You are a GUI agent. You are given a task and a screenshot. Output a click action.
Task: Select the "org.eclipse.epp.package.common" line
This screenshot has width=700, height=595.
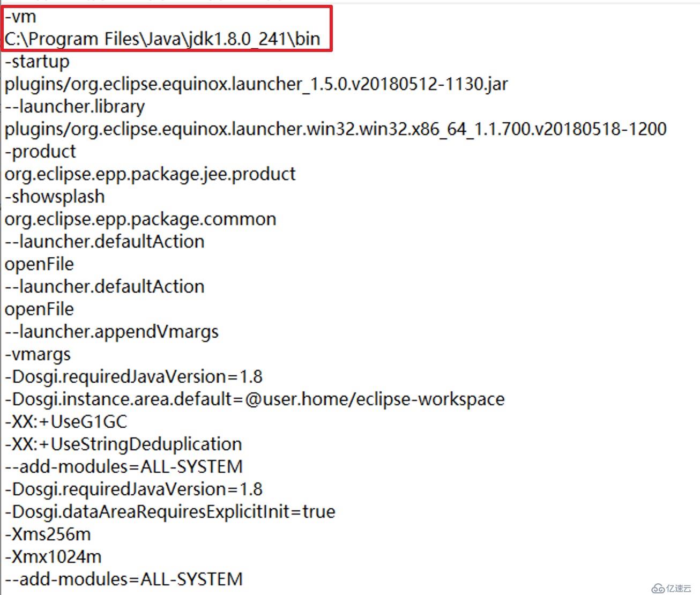pos(140,219)
